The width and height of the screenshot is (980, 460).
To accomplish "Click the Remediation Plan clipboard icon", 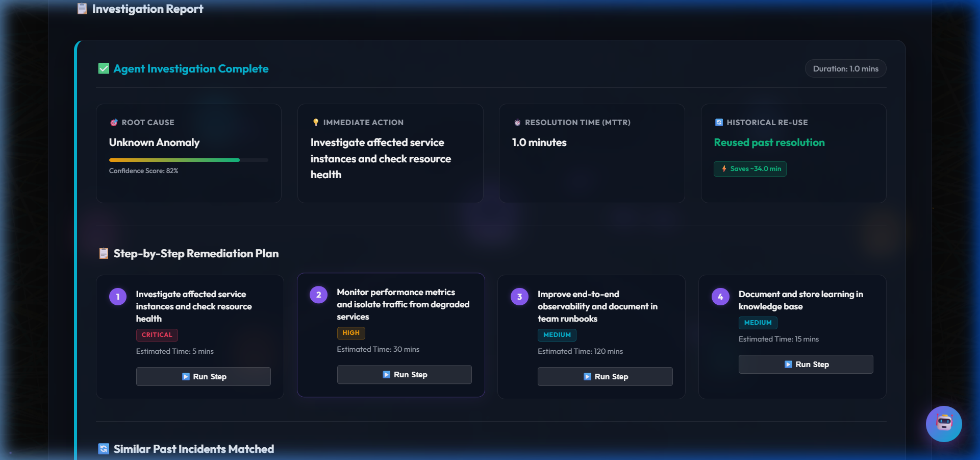I will point(104,253).
